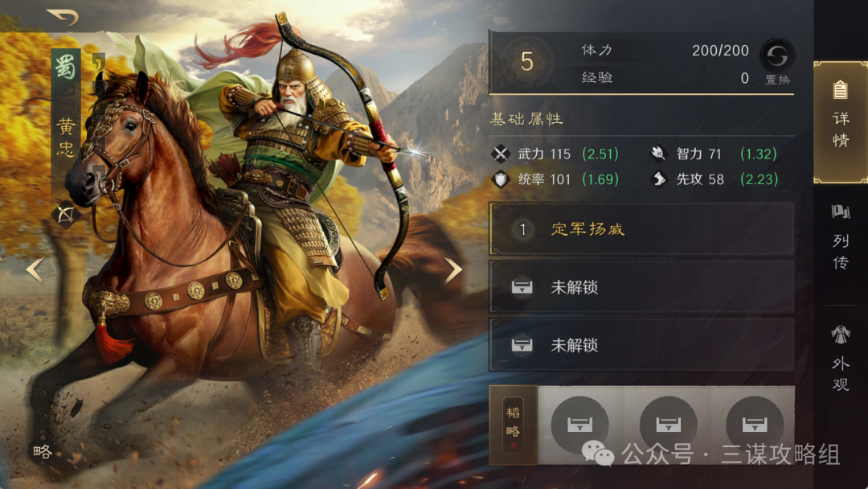Open the 定军扬威 skill entry
The width and height of the screenshot is (868, 489).
pos(641,229)
